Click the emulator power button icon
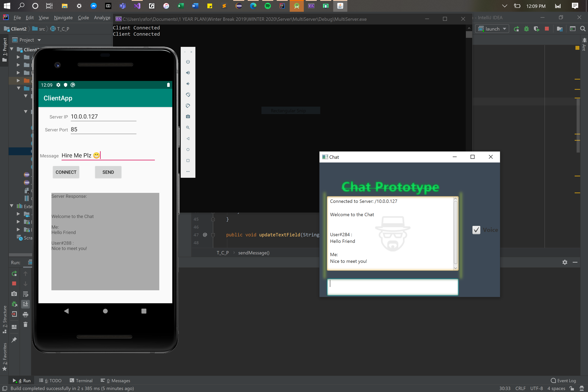The height and width of the screenshot is (392, 588). pos(188,62)
